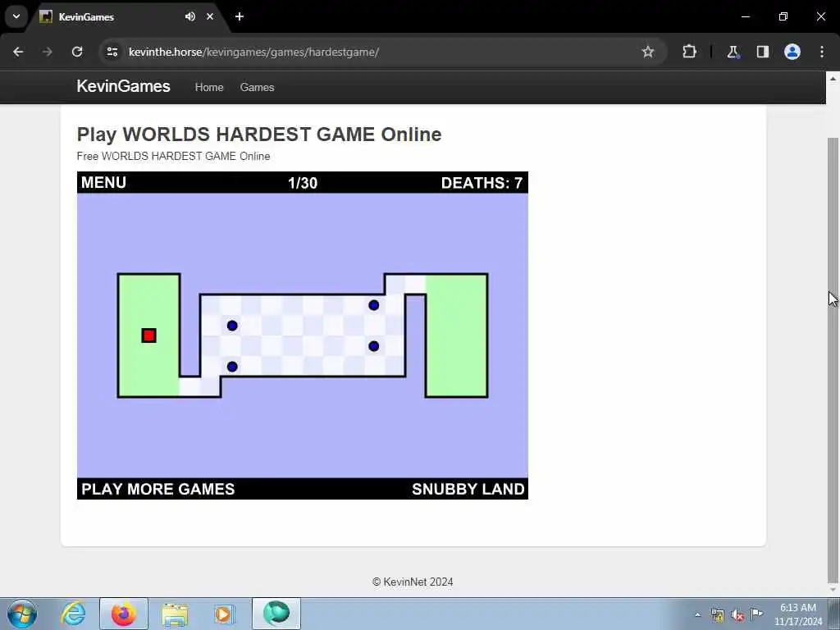This screenshot has height=630, width=840.
Task: Click the Action Center flag icon
Action: pos(756,614)
